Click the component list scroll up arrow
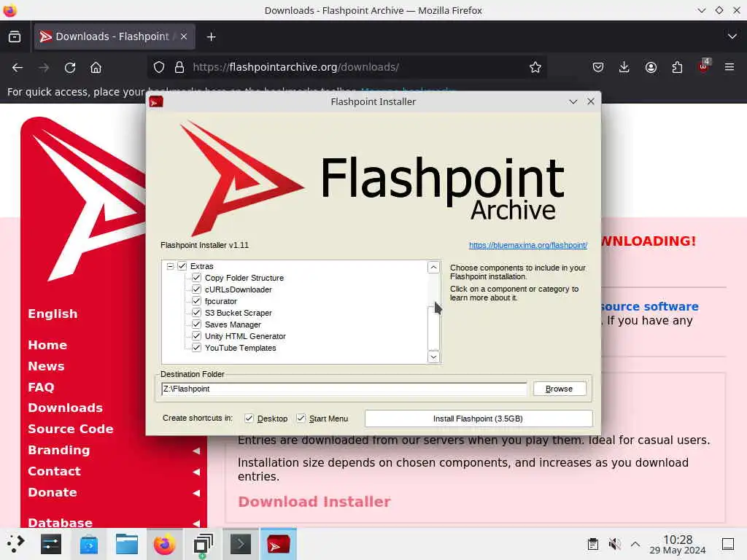This screenshot has height=560, width=747. 433,267
